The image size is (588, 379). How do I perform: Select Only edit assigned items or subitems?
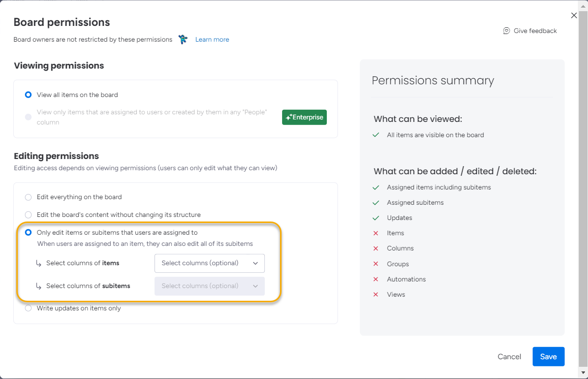tap(28, 233)
